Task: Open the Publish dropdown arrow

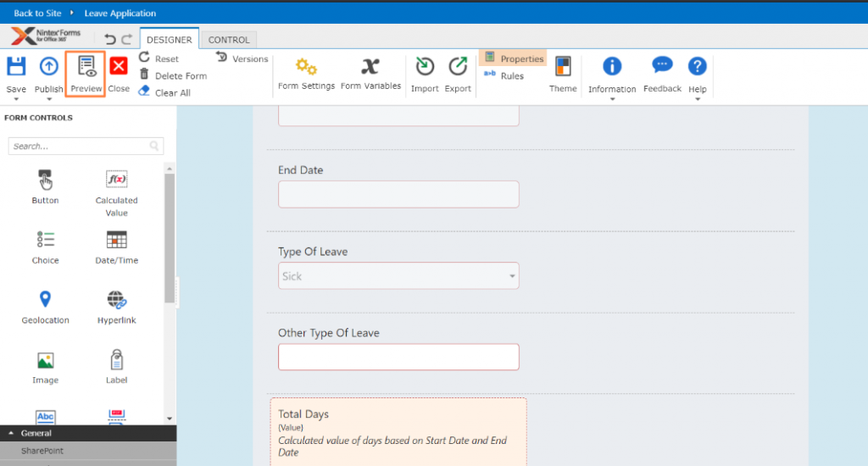Action: coord(49,99)
